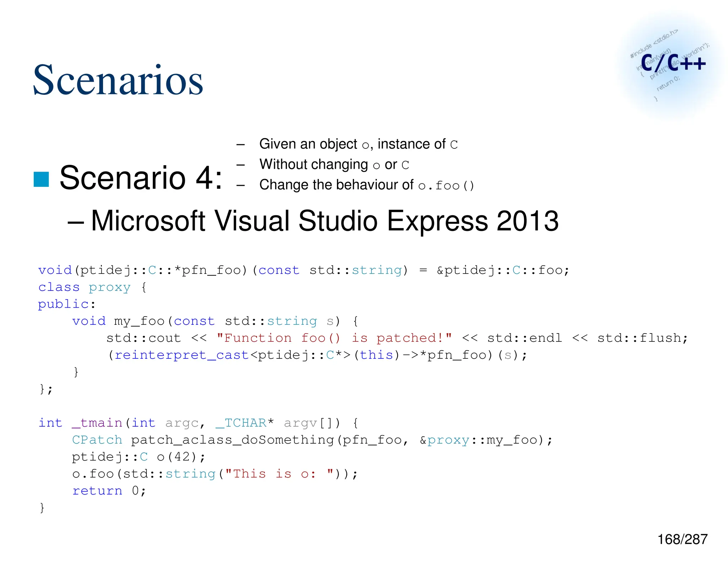Click the page number '168/287'
The image size is (728, 562).
click(682, 539)
